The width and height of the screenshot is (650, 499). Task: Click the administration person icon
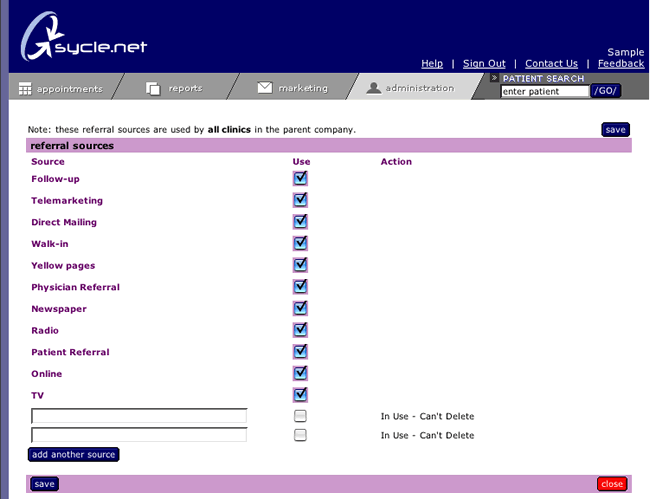pyautogui.click(x=374, y=88)
